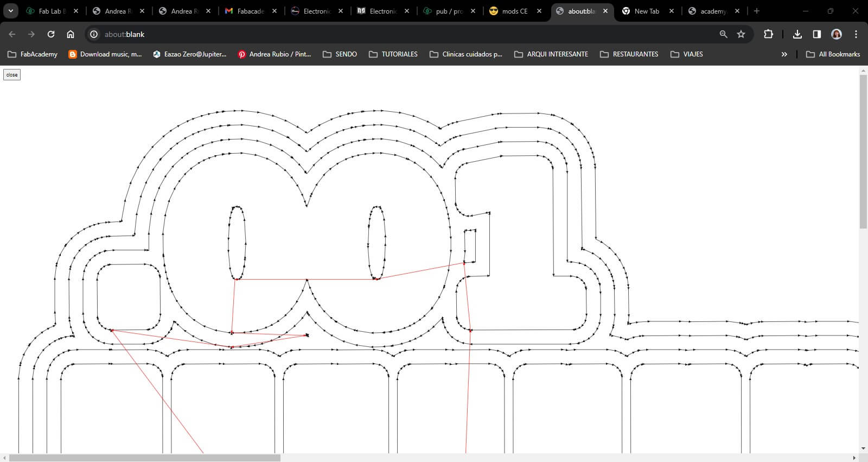This screenshot has width=868, height=462.
Task: Click the vertical scrollbar thumb
Action: point(864,152)
